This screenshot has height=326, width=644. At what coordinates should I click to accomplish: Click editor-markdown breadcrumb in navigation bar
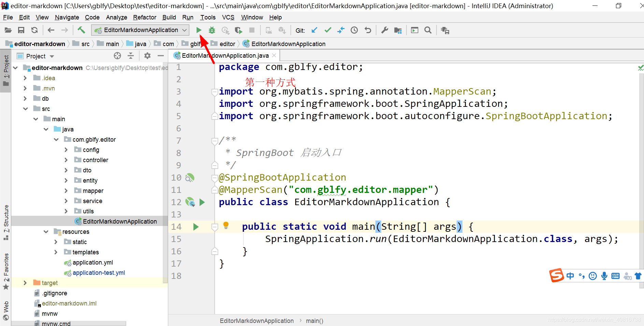pos(35,44)
